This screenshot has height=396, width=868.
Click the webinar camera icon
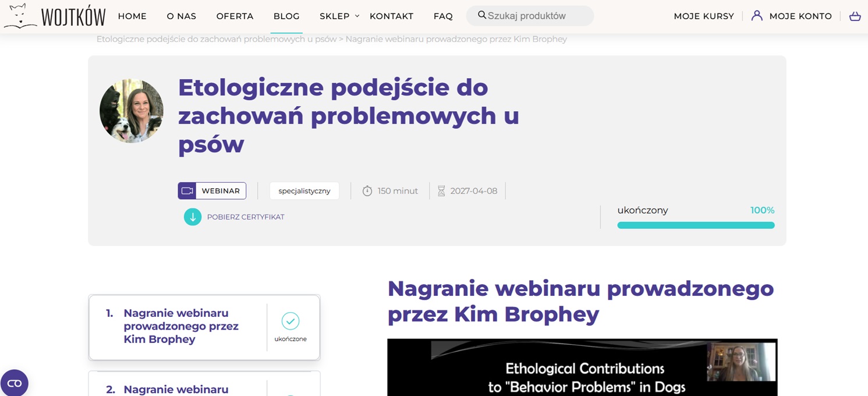(187, 191)
